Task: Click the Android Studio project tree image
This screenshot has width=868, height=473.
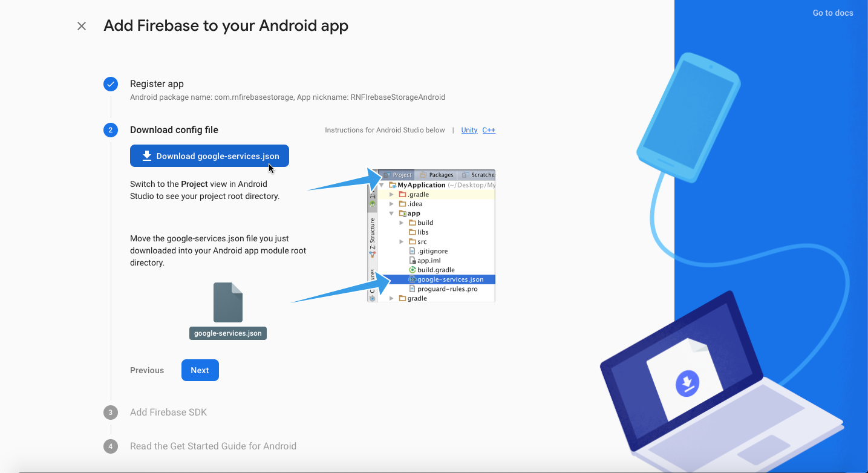Action: pos(431,236)
